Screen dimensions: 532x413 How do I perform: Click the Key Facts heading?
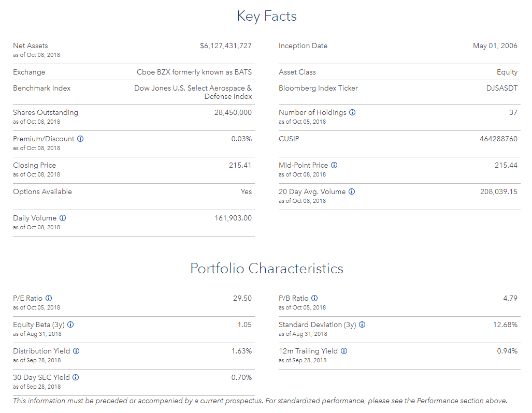pos(266,16)
